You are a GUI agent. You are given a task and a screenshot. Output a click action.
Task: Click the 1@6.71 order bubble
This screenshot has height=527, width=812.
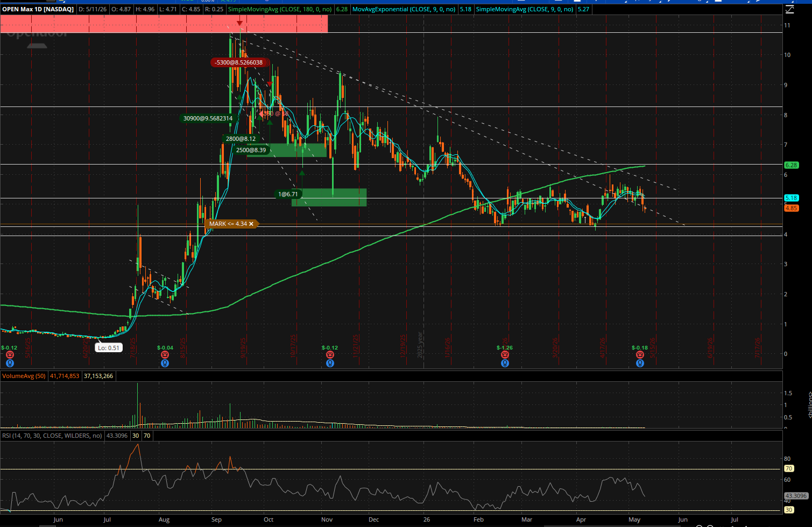(x=287, y=194)
